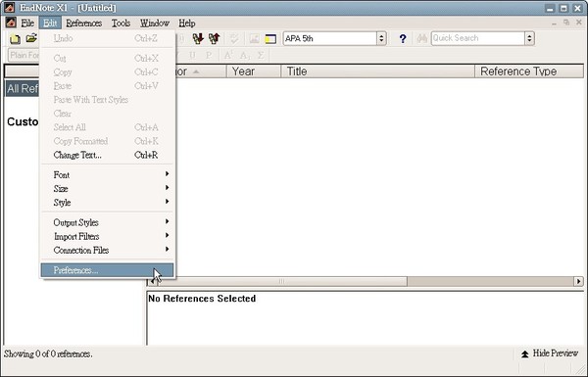Screen dimensions: 588x377
Task: Expand the Size submenu
Action: click(107, 188)
